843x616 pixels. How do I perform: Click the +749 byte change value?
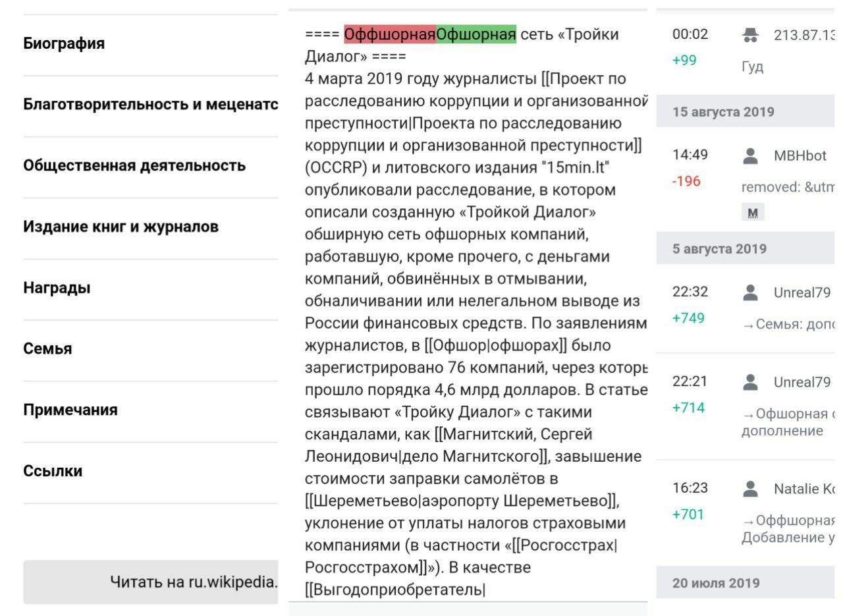coord(688,318)
